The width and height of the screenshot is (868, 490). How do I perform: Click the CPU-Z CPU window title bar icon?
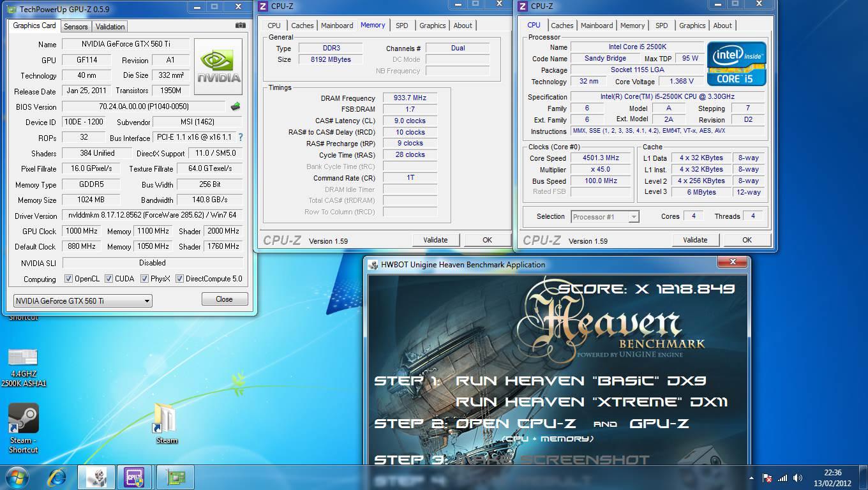pos(523,6)
